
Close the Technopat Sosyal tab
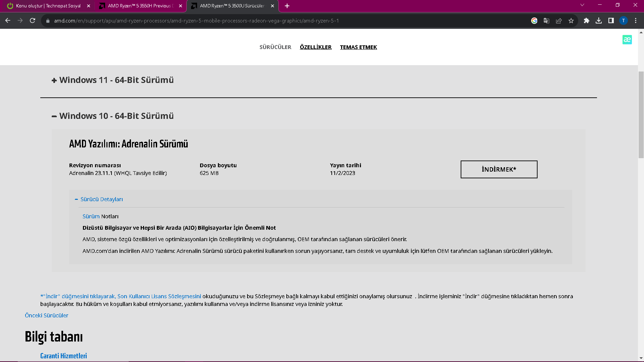(x=89, y=6)
